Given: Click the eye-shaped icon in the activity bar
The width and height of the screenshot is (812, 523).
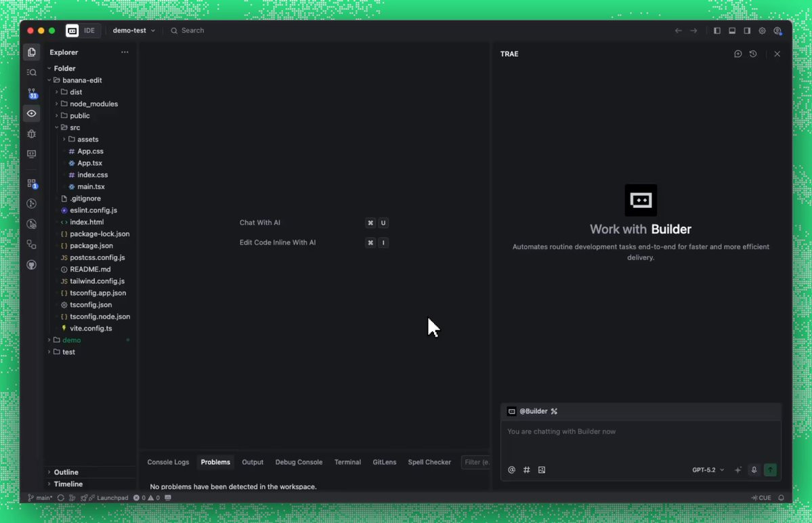Looking at the screenshot, I should 32,113.
